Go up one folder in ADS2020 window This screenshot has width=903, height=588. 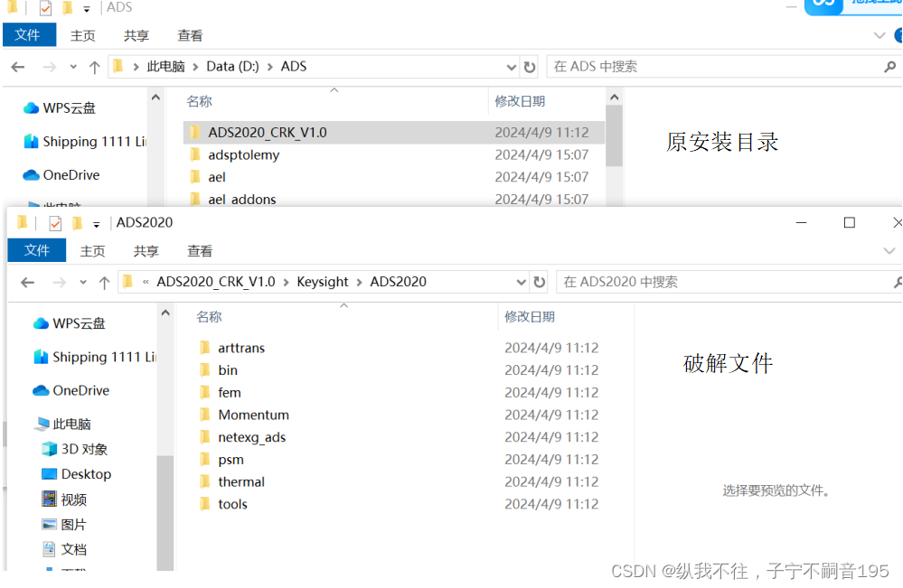tap(104, 283)
